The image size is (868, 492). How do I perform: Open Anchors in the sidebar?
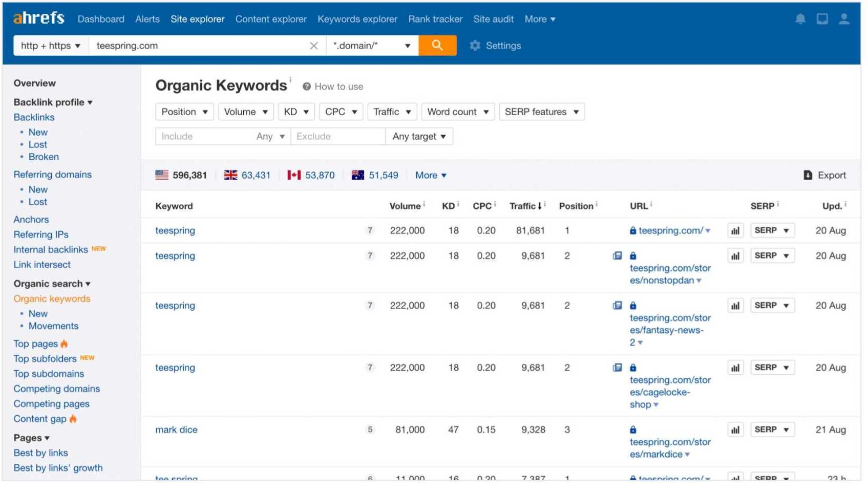[31, 220]
